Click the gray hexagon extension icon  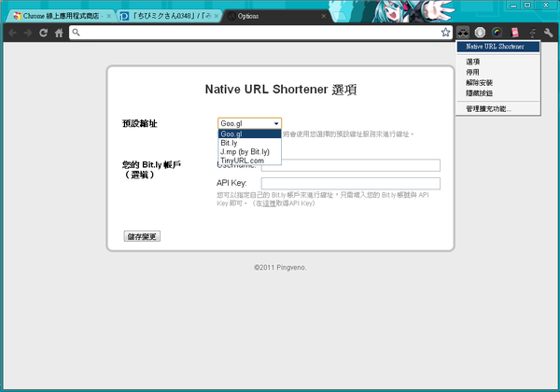480,33
